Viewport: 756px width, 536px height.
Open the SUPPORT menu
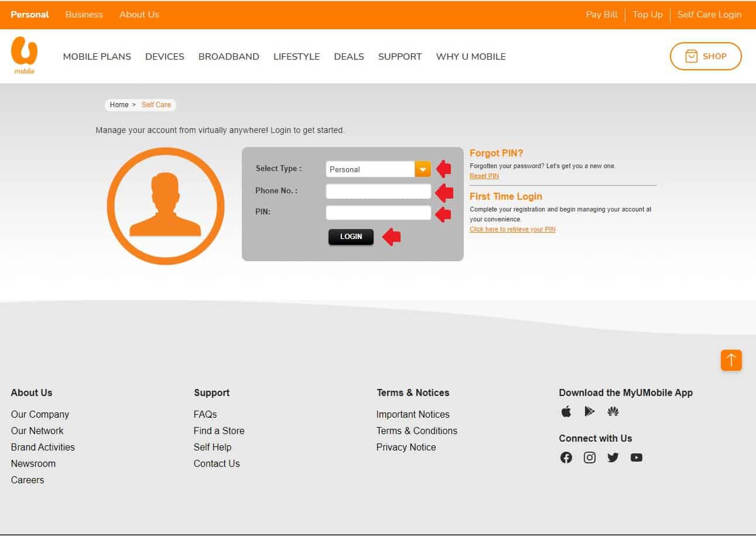pos(400,57)
